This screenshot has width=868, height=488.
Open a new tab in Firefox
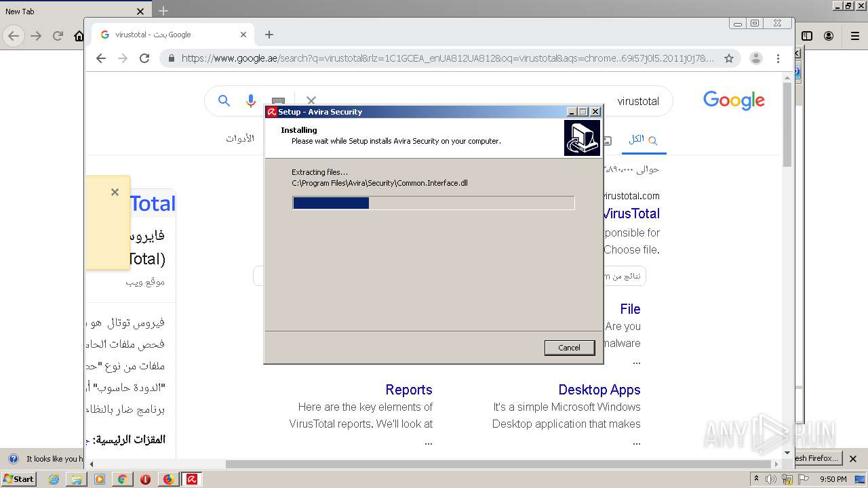(x=163, y=11)
